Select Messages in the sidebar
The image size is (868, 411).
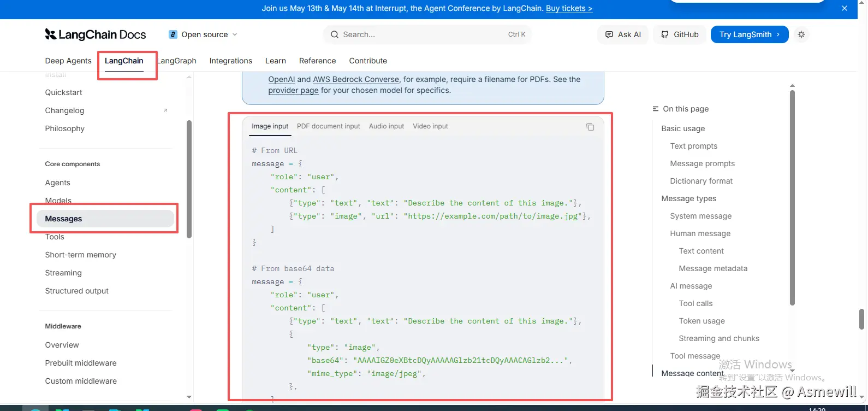pyautogui.click(x=105, y=219)
